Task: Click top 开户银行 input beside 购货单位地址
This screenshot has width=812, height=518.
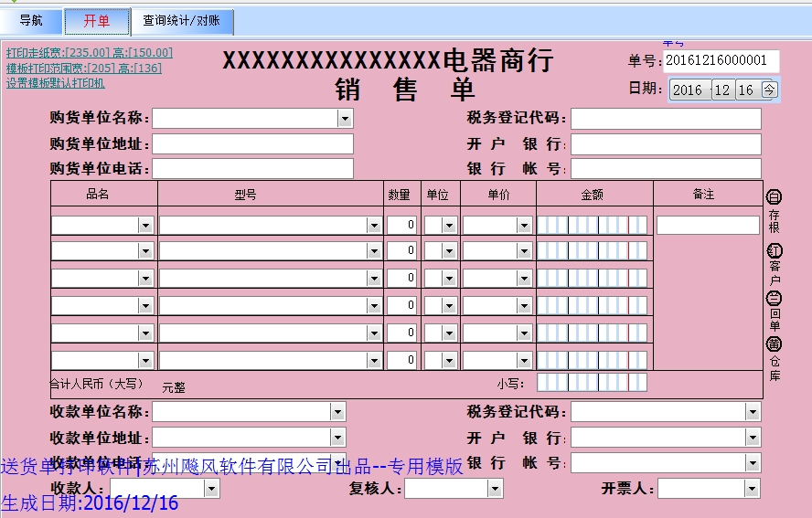Action: pyautogui.click(x=666, y=143)
